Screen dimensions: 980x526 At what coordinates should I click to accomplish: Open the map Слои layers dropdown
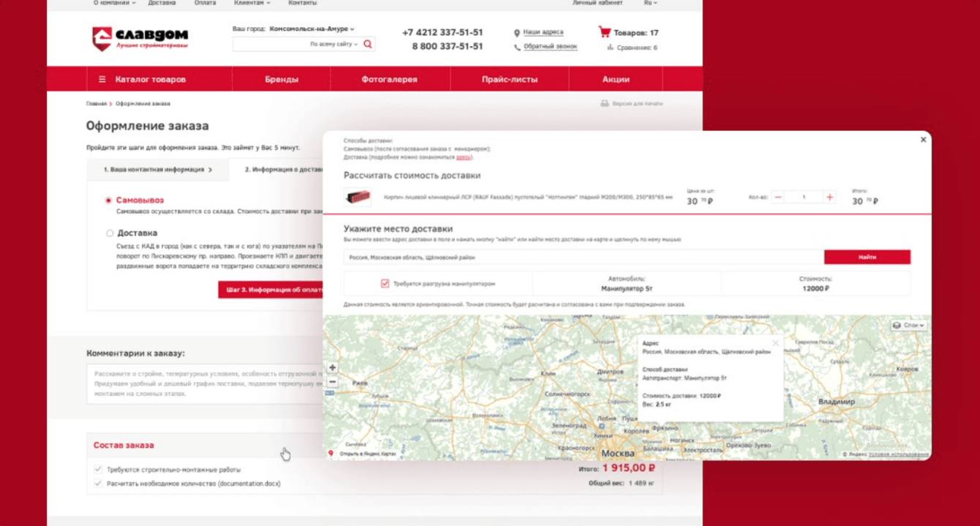point(909,326)
